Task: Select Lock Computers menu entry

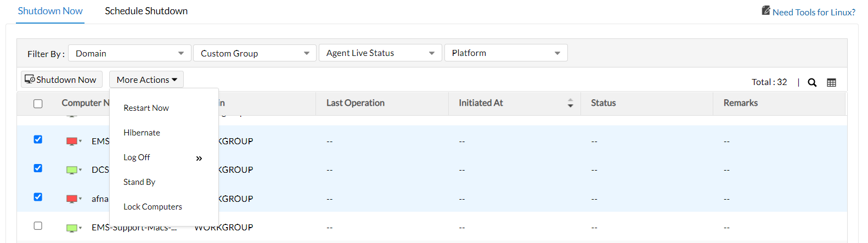Action: click(x=153, y=207)
